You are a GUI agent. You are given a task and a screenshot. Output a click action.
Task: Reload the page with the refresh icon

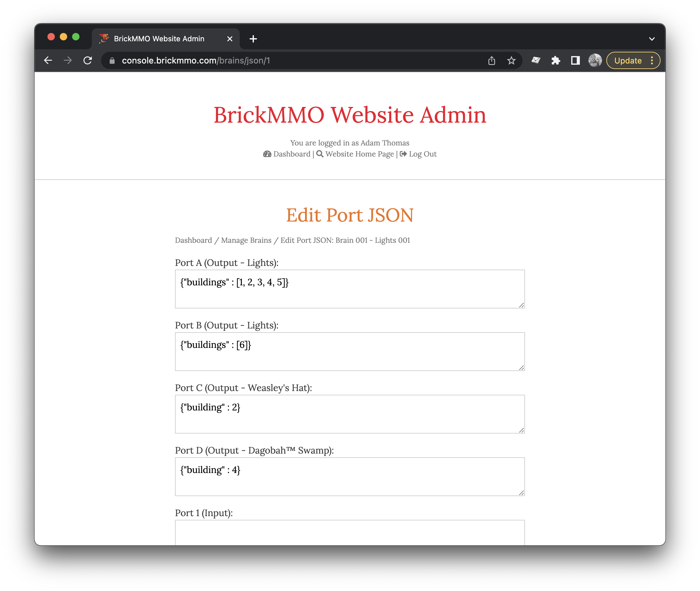tap(88, 60)
